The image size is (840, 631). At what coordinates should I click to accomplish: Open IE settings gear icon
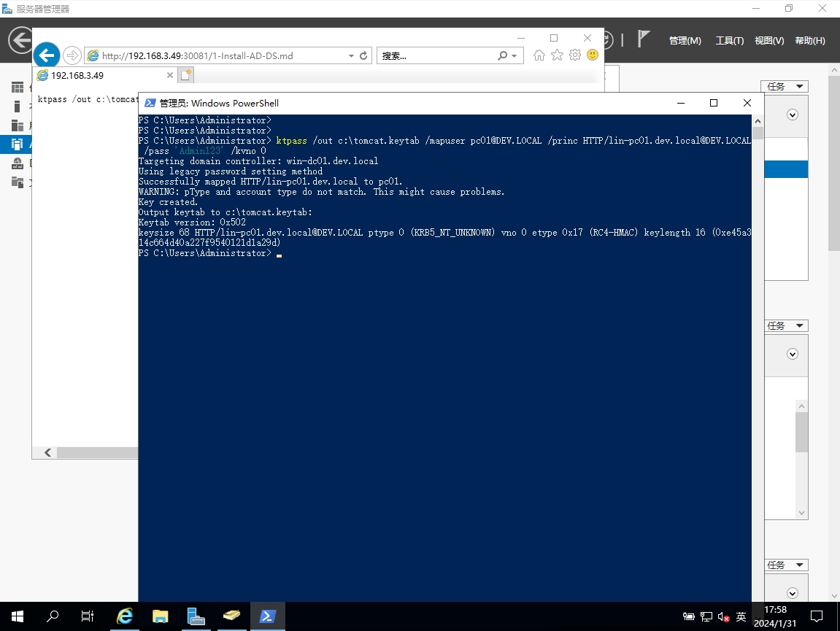click(575, 55)
